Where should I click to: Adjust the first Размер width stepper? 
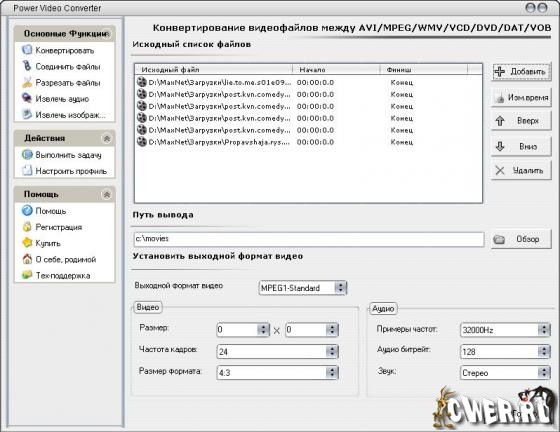263,330
